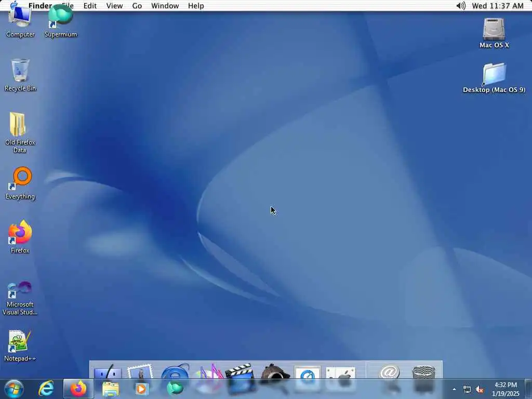Select the Notepad++ desktop shortcut
The height and width of the screenshot is (399, 532).
pyautogui.click(x=20, y=345)
